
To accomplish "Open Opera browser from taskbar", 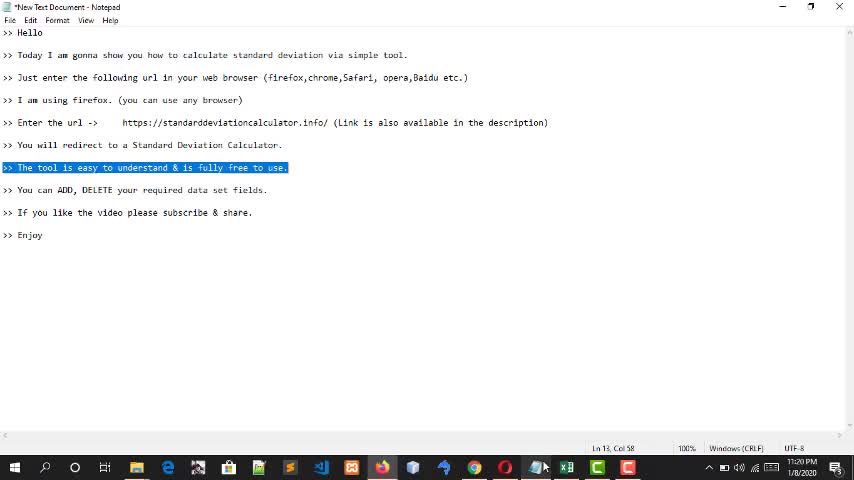I will pos(505,467).
